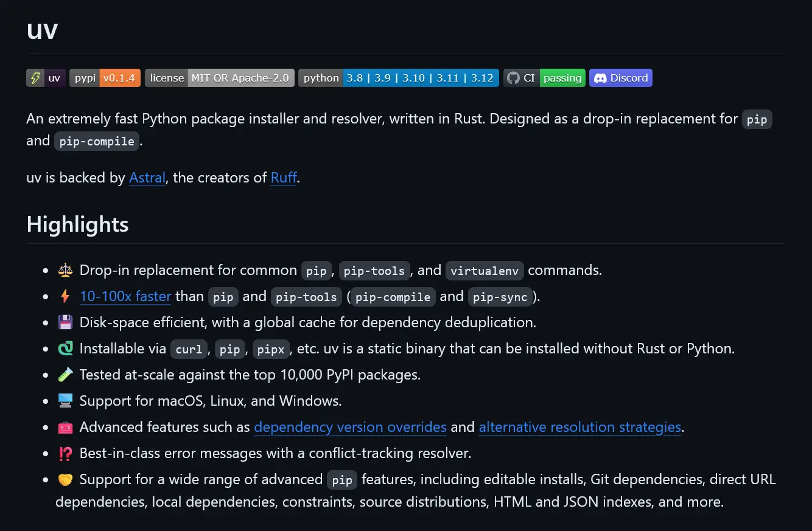This screenshot has width=812, height=531.
Task: Click the GitHub CI passing badge
Action: (x=544, y=78)
